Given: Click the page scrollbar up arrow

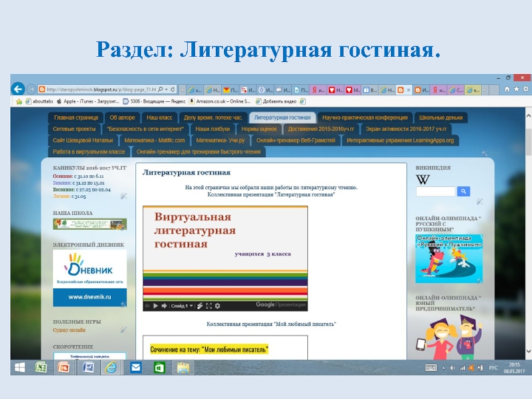Looking at the screenshot, I should [x=528, y=116].
